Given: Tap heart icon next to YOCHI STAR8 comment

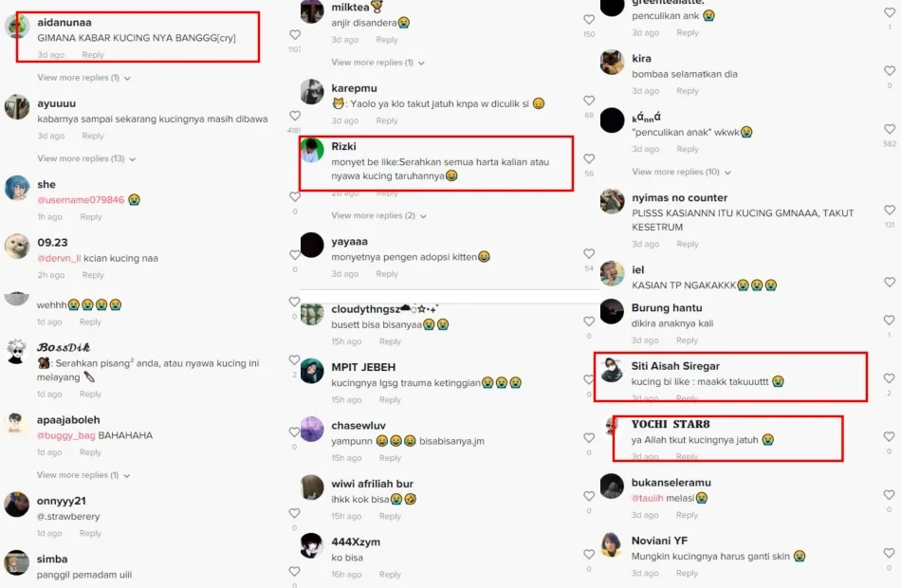Looking at the screenshot, I should click(889, 437).
